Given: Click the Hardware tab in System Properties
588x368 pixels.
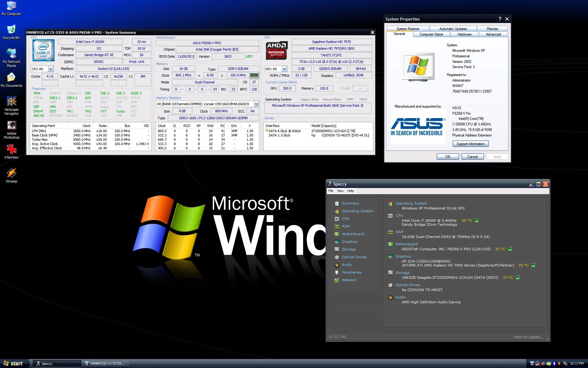Looking at the screenshot, I should [x=465, y=34].
